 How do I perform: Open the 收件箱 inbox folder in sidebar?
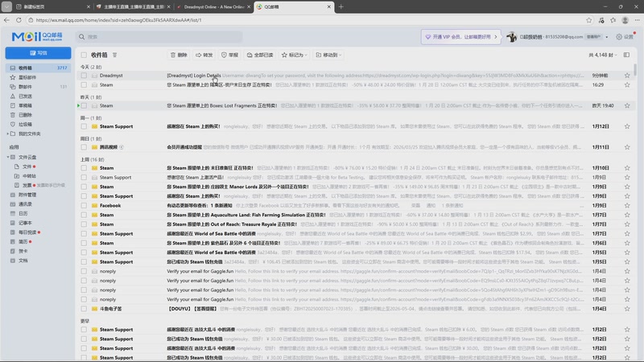(x=38, y=68)
